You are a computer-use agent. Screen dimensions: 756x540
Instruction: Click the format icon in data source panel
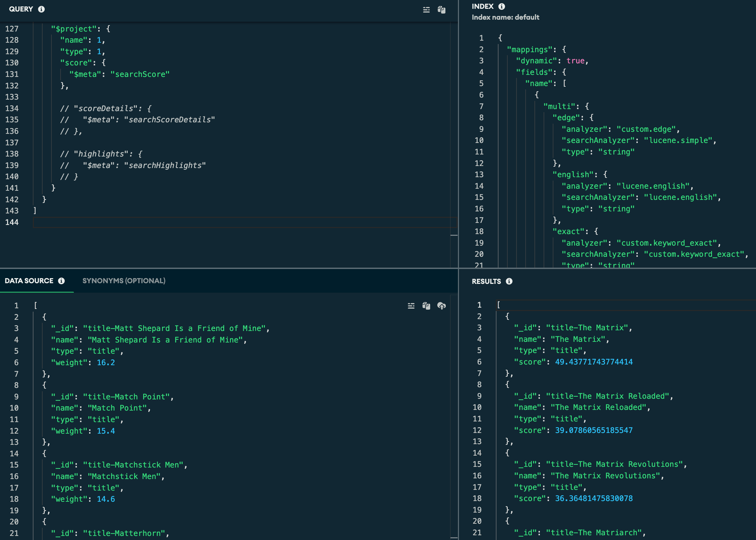coord(411,306)
